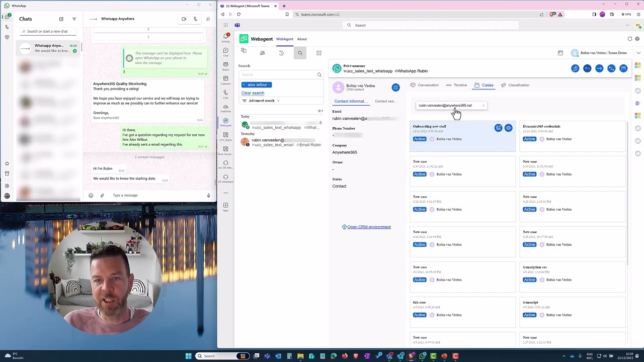Open the ucc_sales_text_whatsapp conversation from Today
644x362 pixels.
(x=281, y=125)
